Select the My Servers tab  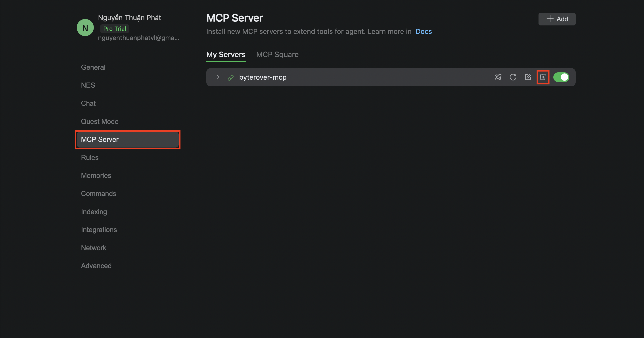pyautogui.click(x=226, y=54)
